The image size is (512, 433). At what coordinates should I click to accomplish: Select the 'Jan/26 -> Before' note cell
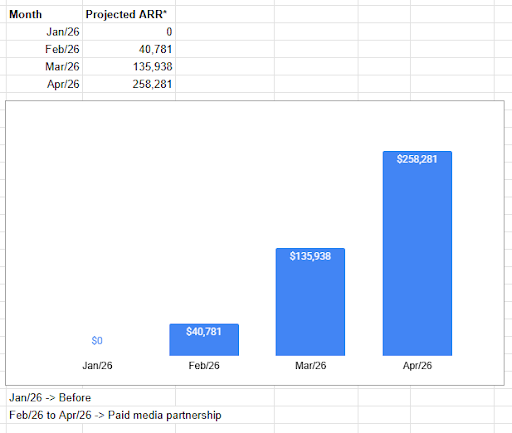click(x=91, y=398)
